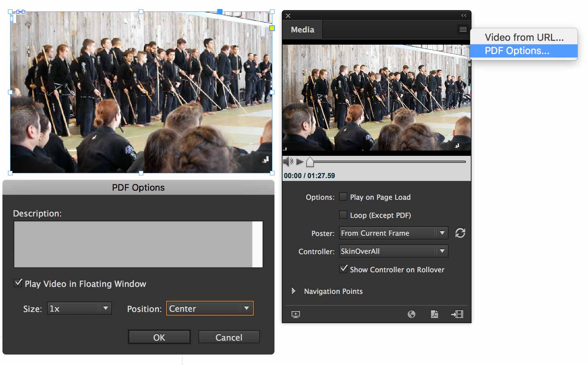Click the Description field scrollbar

click(257, 244)
